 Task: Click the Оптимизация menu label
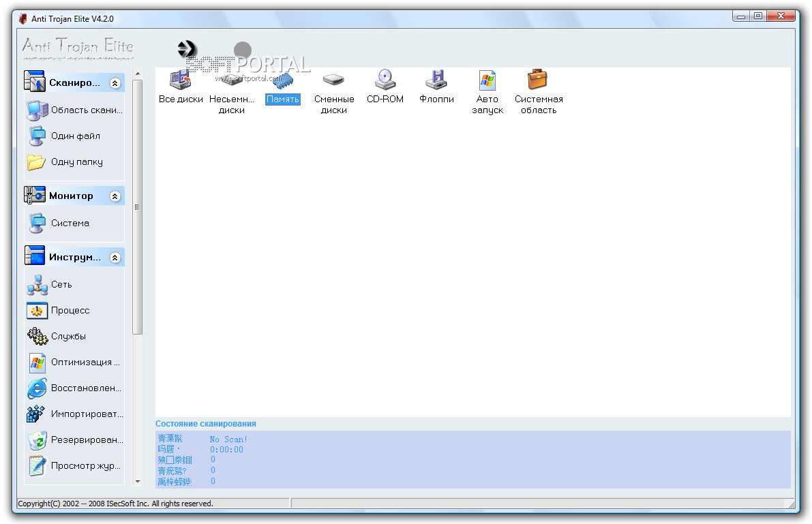click(x=85, y=363)
